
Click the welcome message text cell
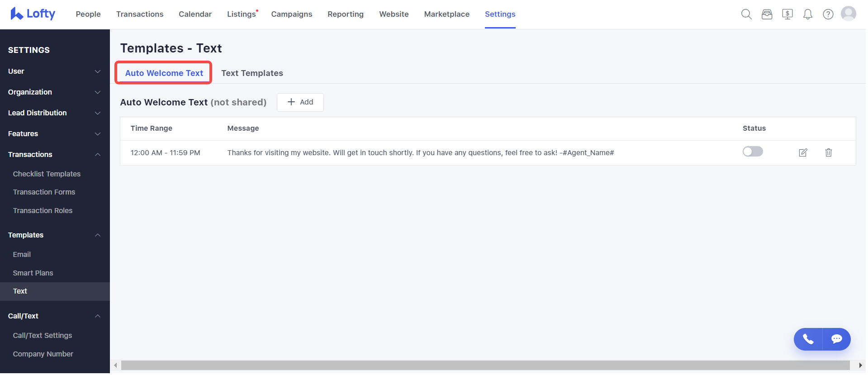pyautogui.click(x=421, y=153)
